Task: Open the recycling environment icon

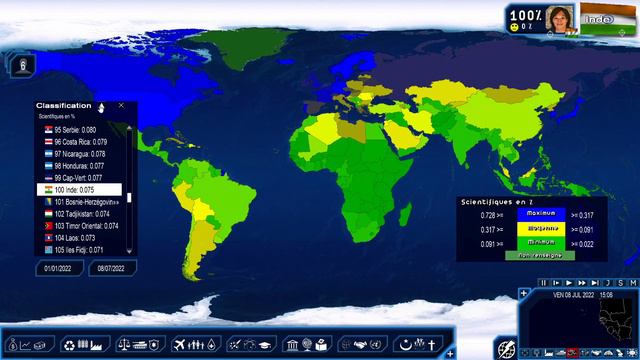Action: point(69,345)
